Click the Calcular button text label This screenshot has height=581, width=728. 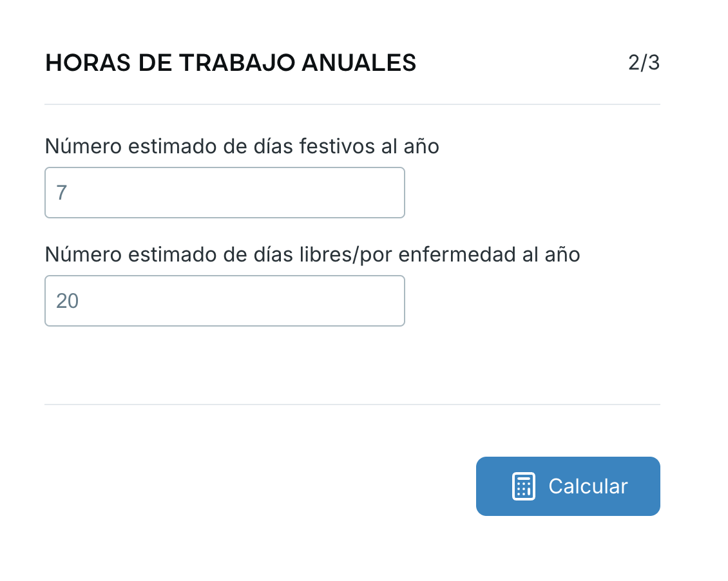pyautogui.click(x=588, y=486)
